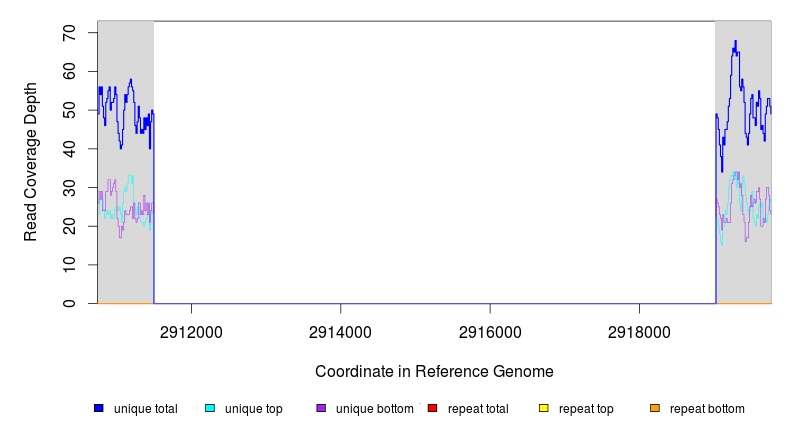Click the yellow repeat top legend swatch
Image resolution: width=792 pixels, height=432 pixels.
point(543,409)
